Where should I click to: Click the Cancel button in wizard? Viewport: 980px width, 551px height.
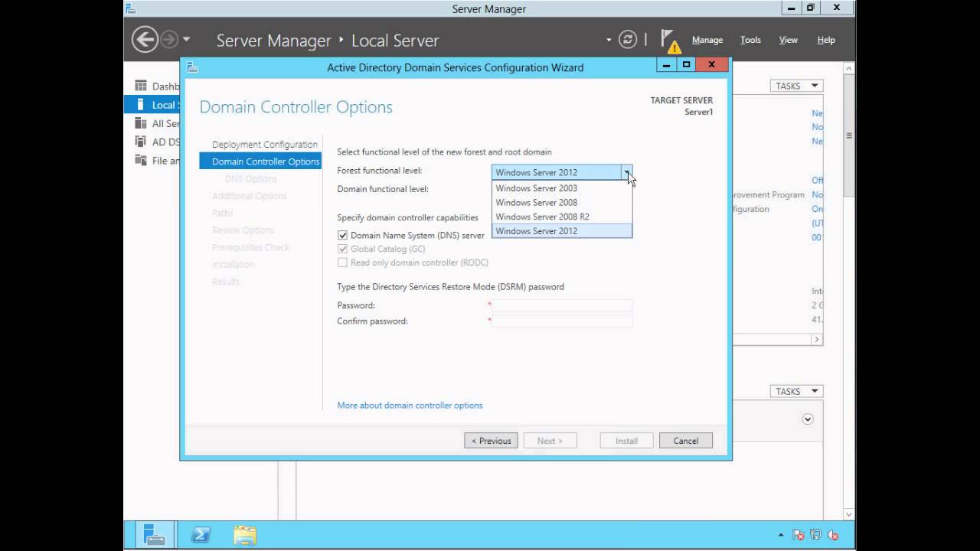tap(686, 441)
